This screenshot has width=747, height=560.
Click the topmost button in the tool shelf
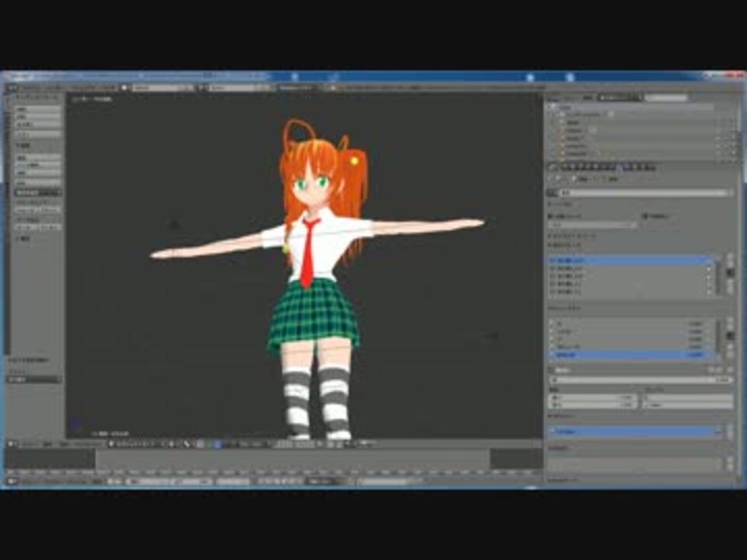click(38, 109)
